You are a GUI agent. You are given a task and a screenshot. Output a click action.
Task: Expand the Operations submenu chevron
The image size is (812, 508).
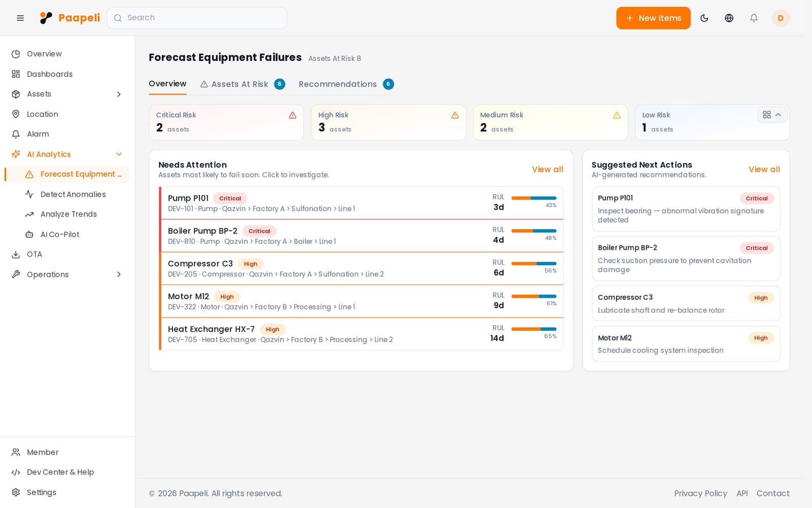[x=119, y=275]
